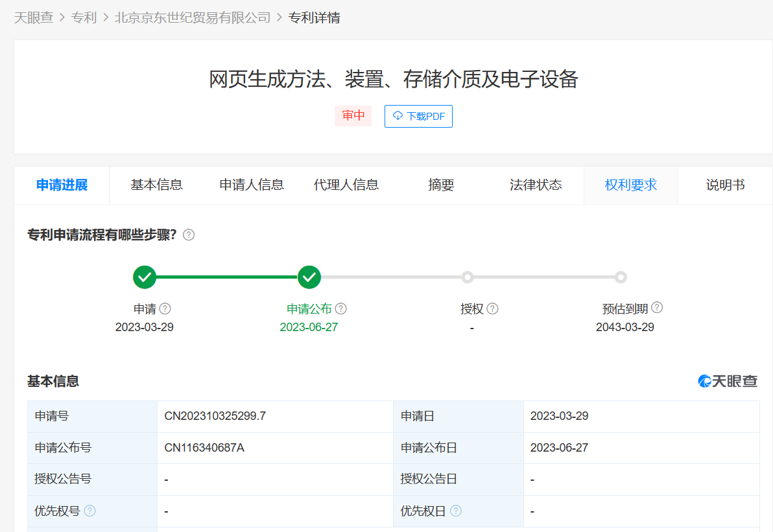Open the 权利要求 tab
The image size is (773, 532).
pyautogui.click(x=631, y=185)
